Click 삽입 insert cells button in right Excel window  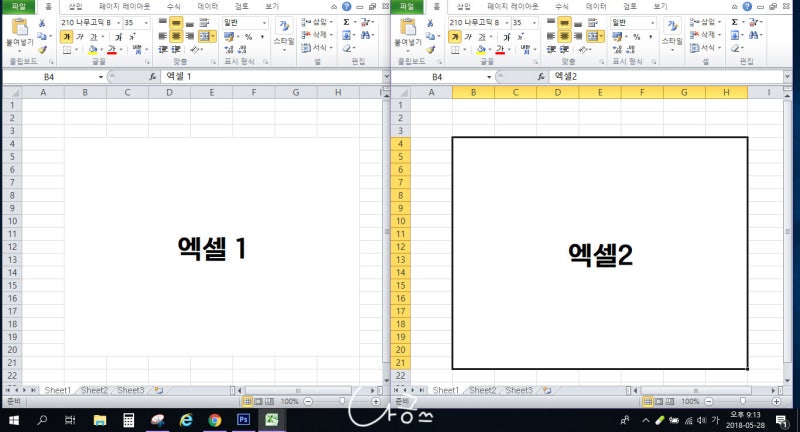705,22
